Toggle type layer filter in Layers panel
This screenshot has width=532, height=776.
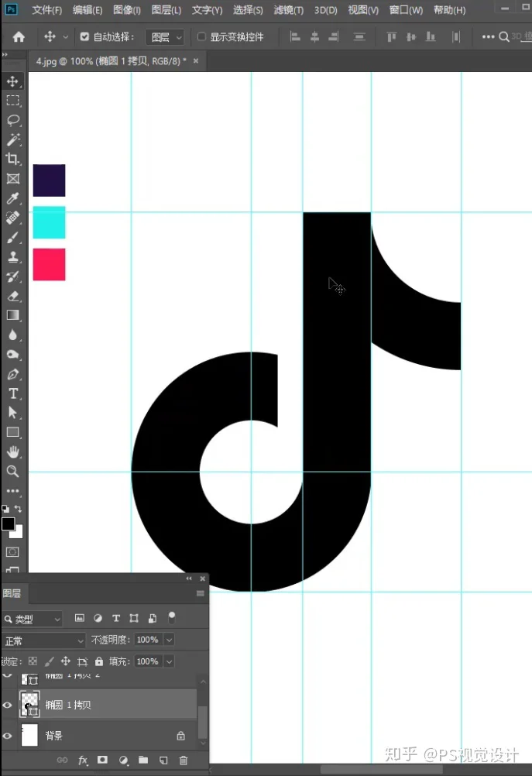coord(116,618)
